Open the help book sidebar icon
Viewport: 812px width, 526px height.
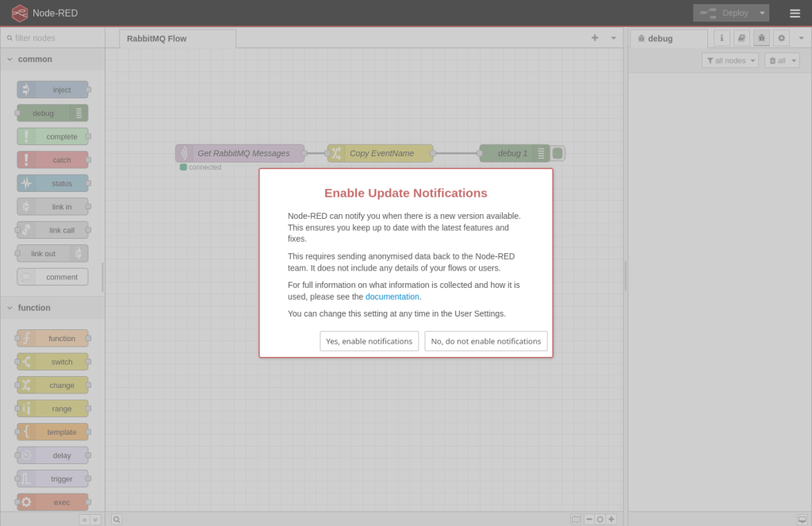741,38
